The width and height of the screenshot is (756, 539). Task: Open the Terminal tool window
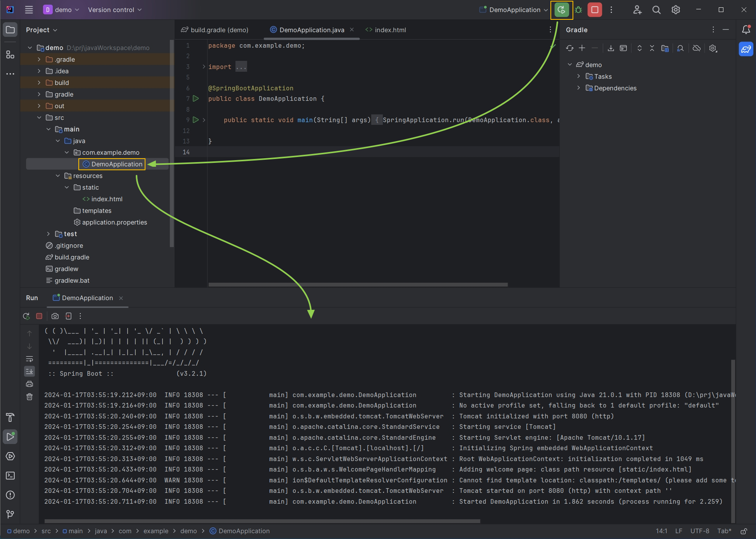(10, 476)
